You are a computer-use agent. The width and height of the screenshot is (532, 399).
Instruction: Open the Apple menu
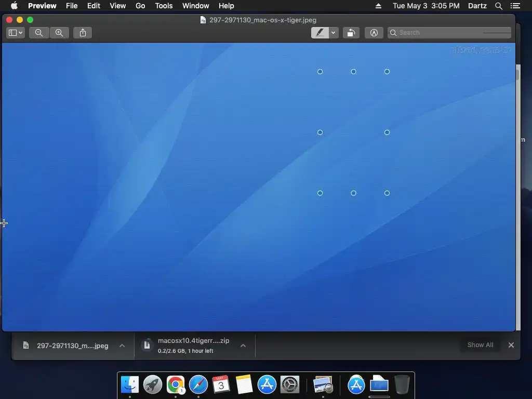(14, 6)
